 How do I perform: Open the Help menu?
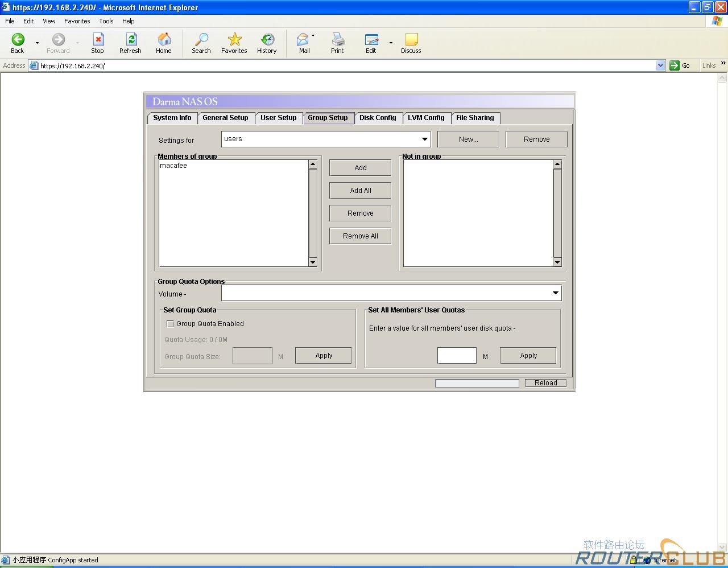tap(129, 21)
